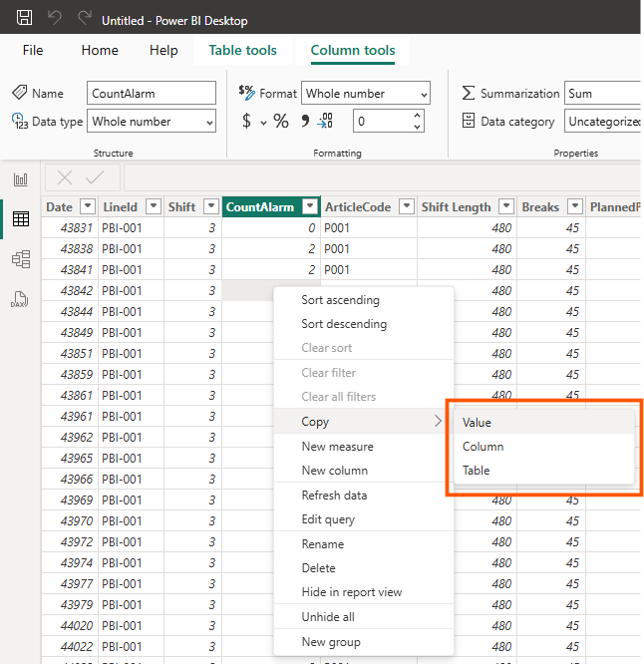This screenshot has height=664, width=644.
Task: Click the Undo arrow icon
Action: click(x=55, y=18)
